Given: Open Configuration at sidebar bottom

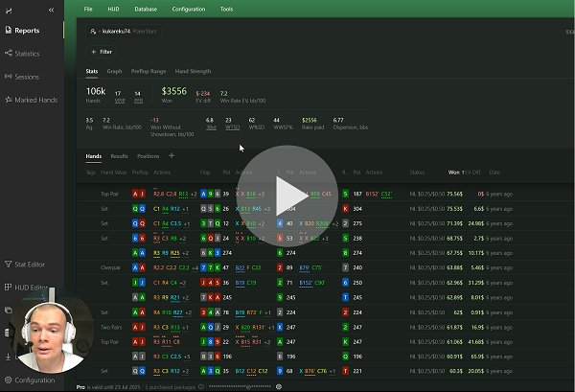Looking at the screenshot, I should tap(34, 380).
